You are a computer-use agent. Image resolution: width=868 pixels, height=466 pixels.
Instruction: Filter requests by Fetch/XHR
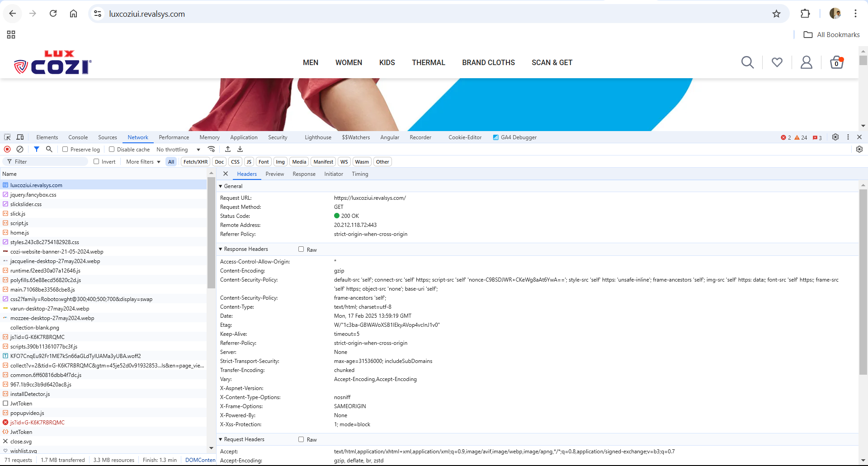coord(195,162)
